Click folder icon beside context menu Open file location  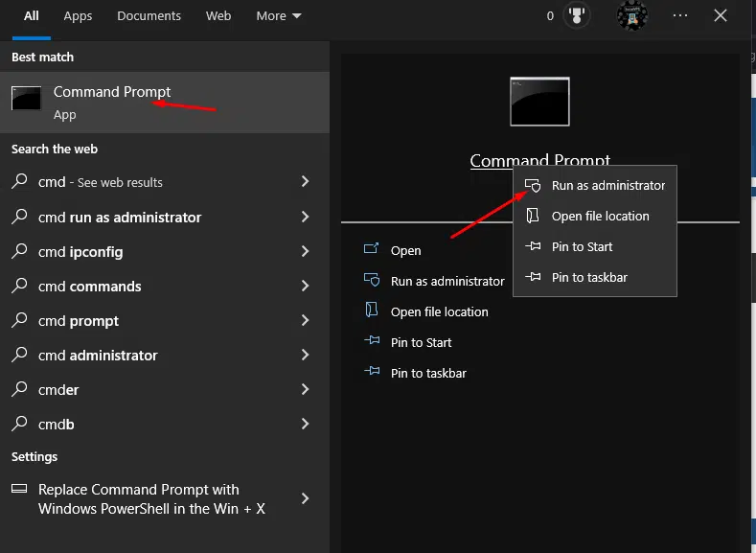[533, 216]
